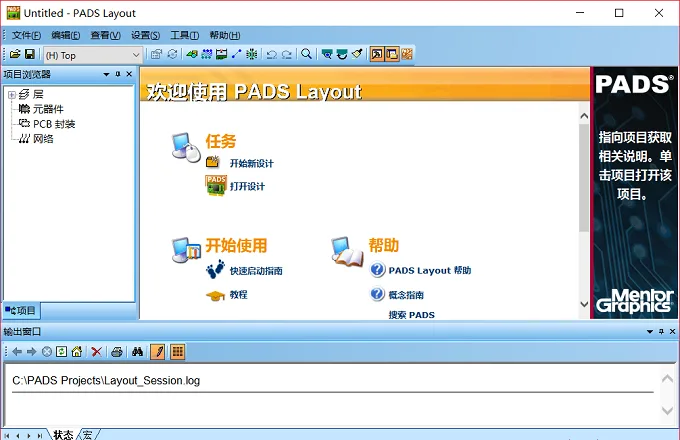Close the 项目浏览器 panel
This screenshot has width=680, height=440.
(129, 74)
